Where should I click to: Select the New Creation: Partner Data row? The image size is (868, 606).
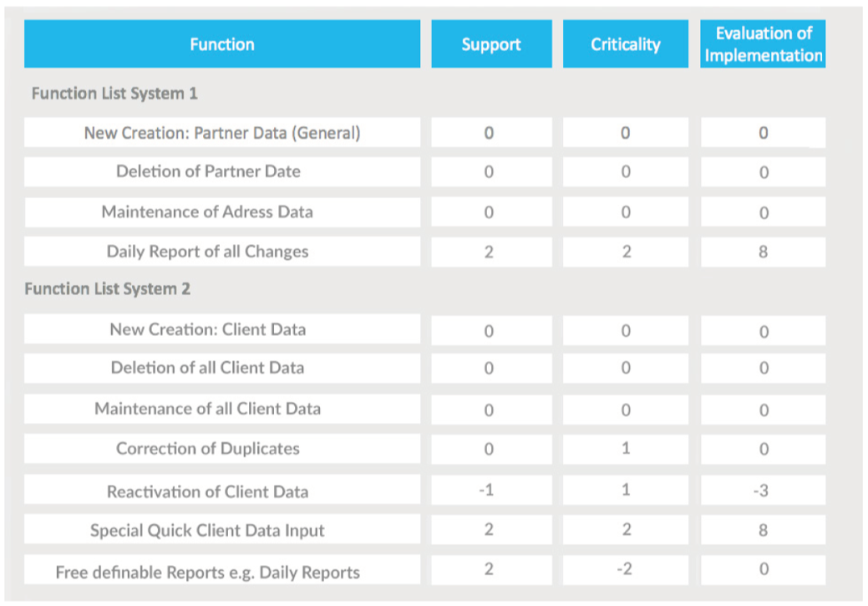(x=221, y=132)
